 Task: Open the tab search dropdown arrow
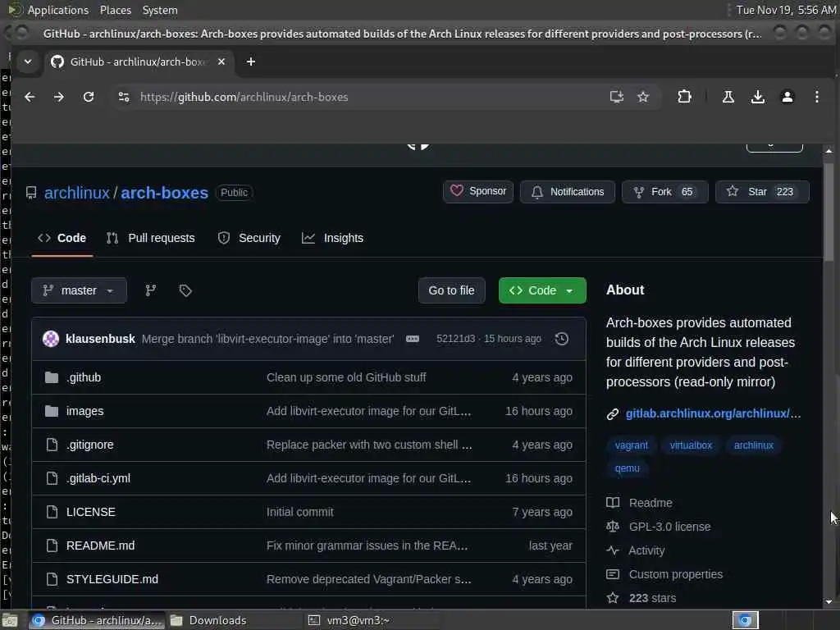point(28,62)
